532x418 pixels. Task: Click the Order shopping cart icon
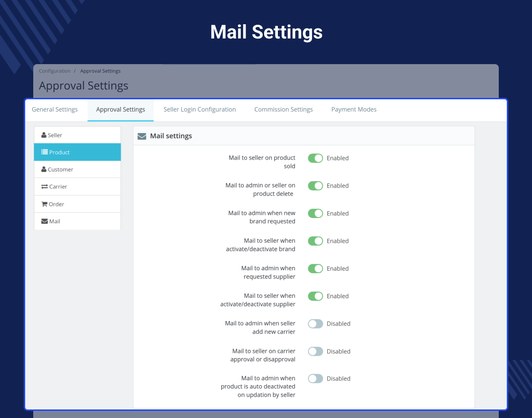tap(45, 204)
